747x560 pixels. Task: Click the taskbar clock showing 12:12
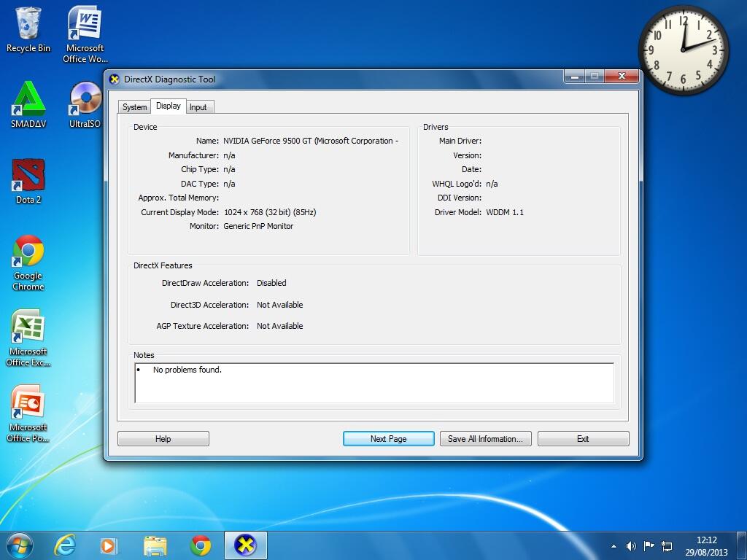[706, 546]
